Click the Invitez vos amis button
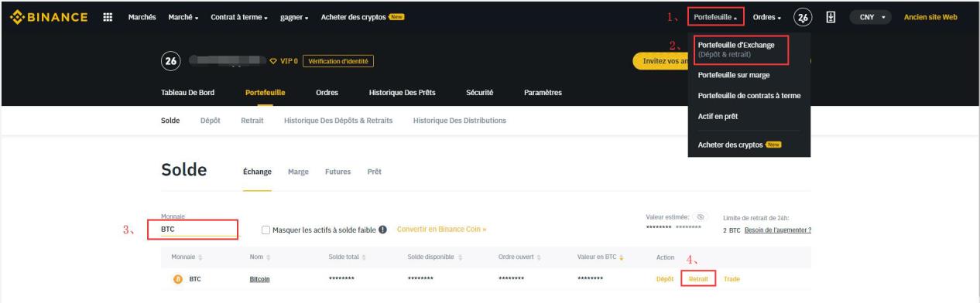Image resolution: width=980 pixels, height=303 pixels. point(660,62)
